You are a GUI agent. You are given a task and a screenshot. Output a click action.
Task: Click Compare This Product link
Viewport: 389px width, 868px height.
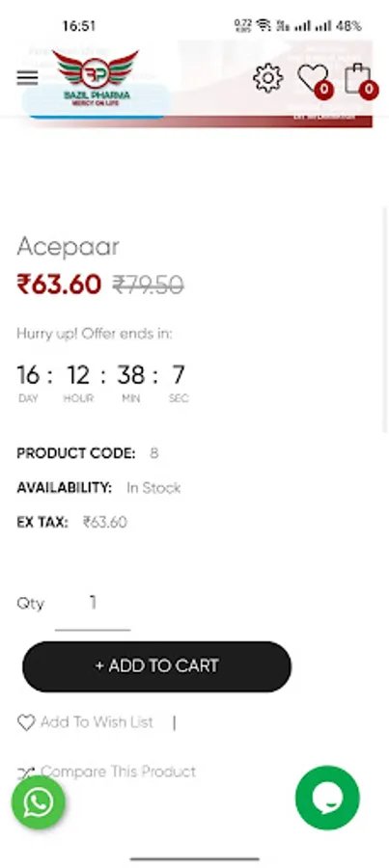[118, 772]
